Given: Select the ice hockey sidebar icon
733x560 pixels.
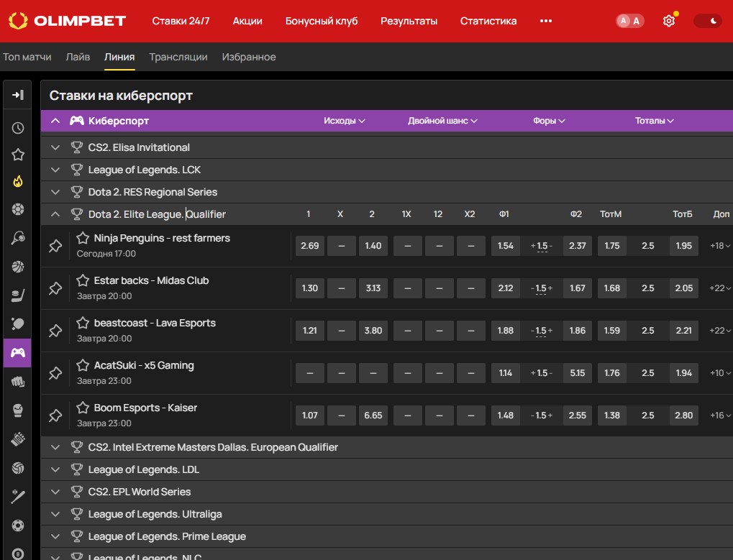Looking at the screenshot, I should (18, 295).
